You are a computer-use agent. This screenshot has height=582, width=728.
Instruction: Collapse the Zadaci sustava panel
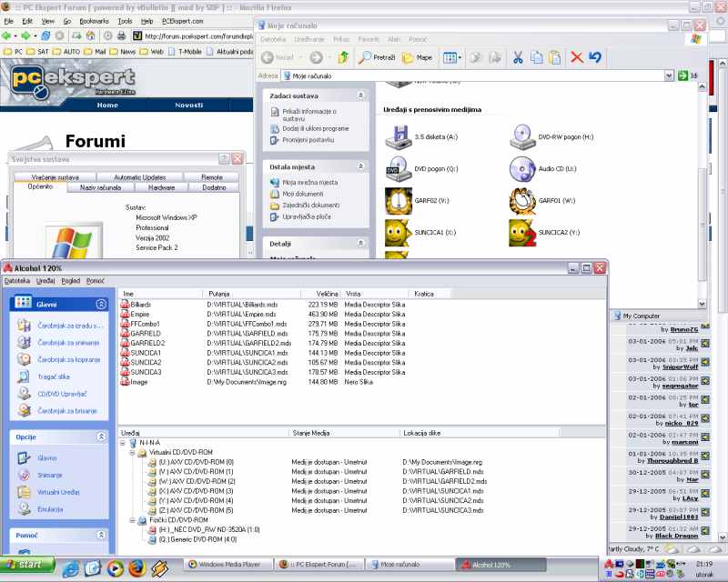point(361,95)
